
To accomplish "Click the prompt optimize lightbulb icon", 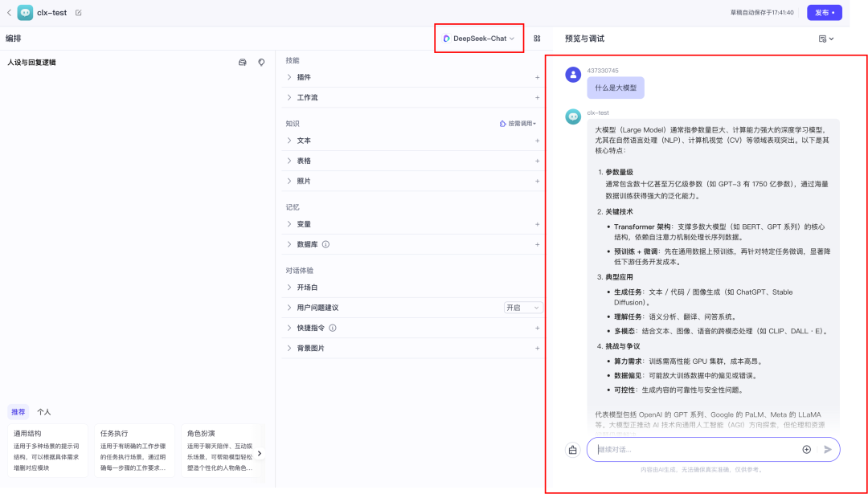I will point(262,62).
